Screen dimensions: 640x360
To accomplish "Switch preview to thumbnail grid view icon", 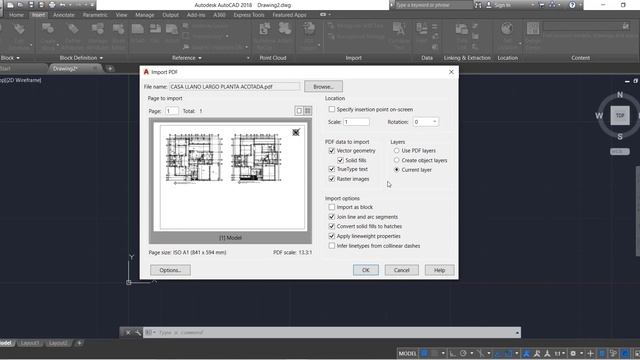I will pos(308,111).
